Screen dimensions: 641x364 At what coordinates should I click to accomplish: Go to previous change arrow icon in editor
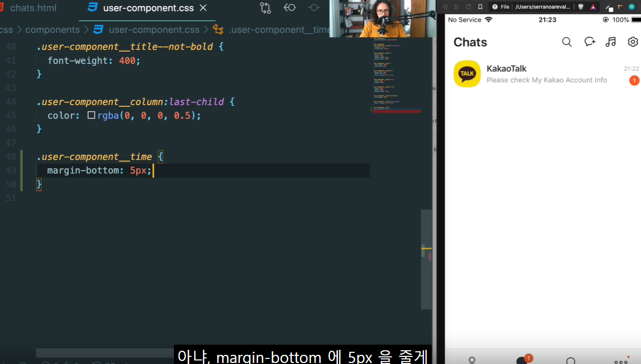[290, 8]
